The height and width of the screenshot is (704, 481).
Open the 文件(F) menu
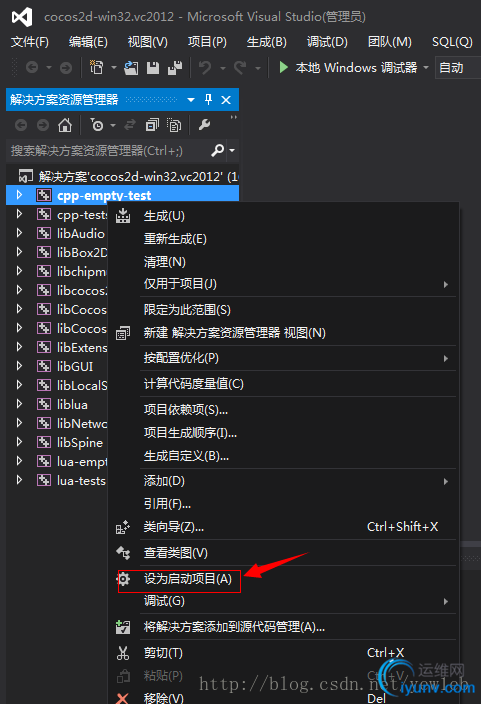click(x=30, y=42)
